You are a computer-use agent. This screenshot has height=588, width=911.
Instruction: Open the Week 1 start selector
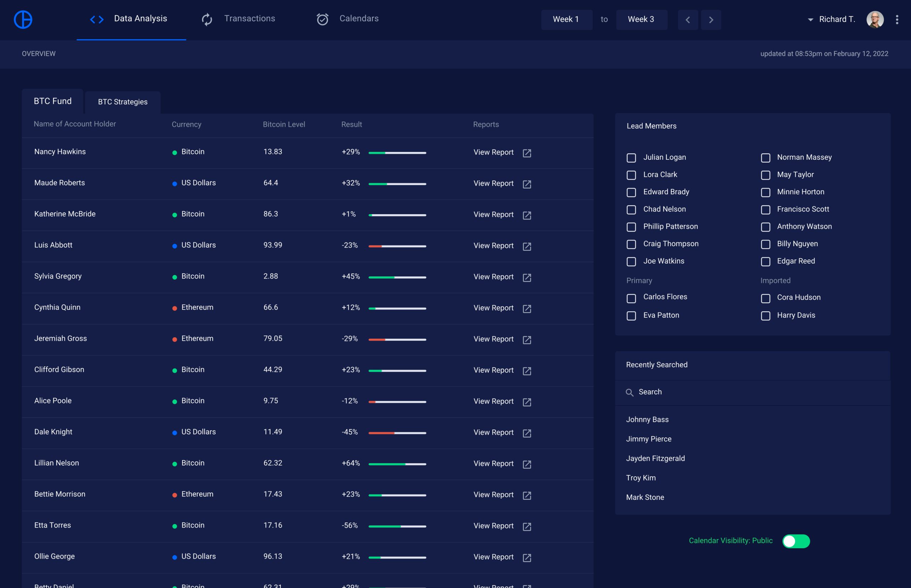567,20
